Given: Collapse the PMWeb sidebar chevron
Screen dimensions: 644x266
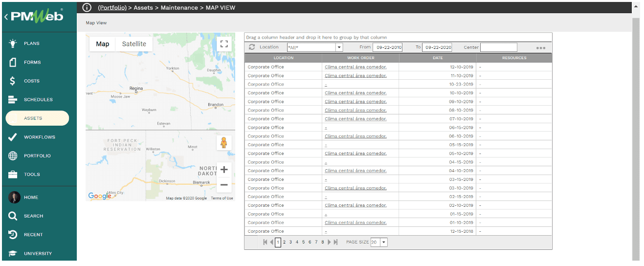Looking at the screenshot, I should click(x=6, y=17).
